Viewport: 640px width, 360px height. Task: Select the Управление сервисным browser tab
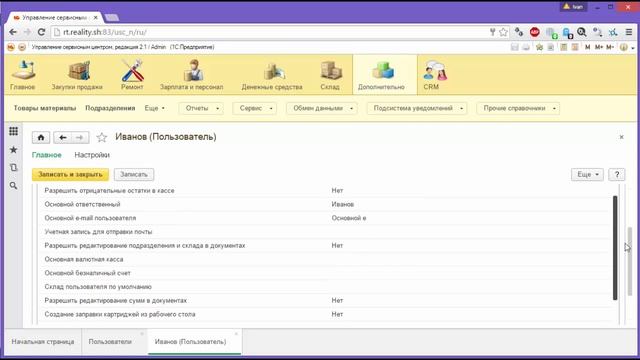(55, 18)
